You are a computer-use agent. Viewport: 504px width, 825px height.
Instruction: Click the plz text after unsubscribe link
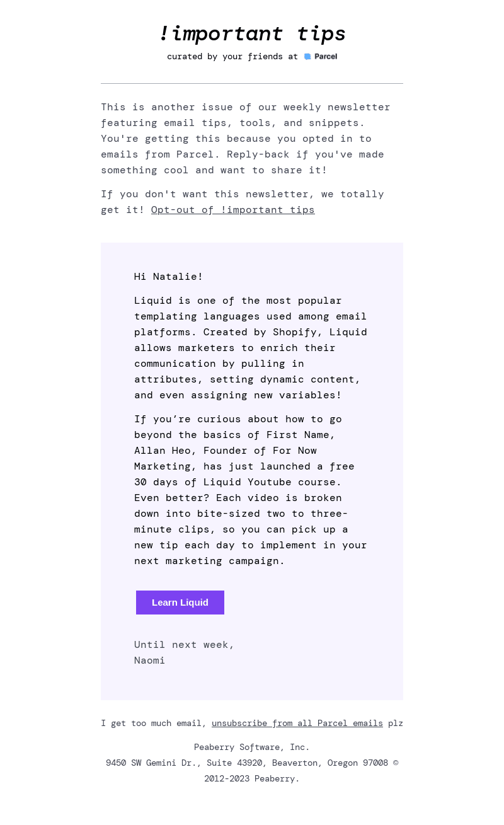coord(396,723)
